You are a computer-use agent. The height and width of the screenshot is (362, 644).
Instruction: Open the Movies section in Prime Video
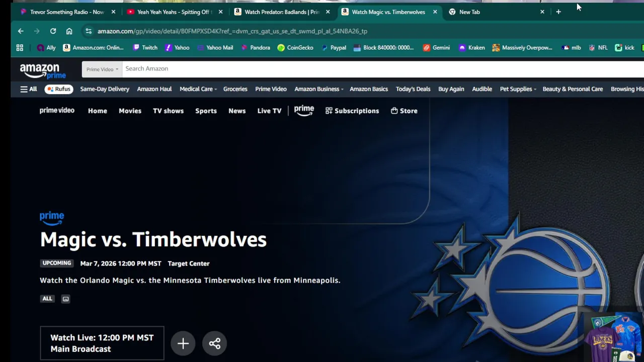(x=130, y=111)
